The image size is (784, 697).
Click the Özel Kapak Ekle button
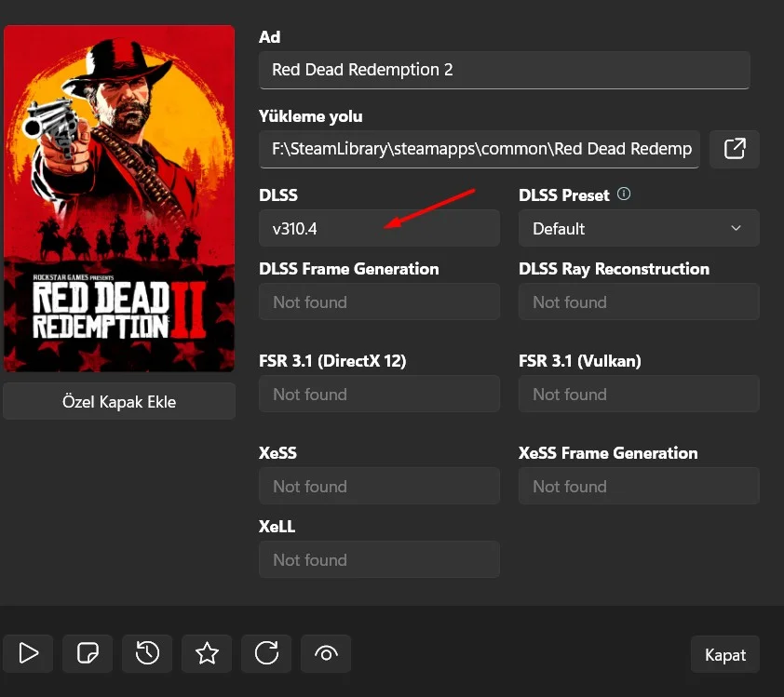[119, 401]
